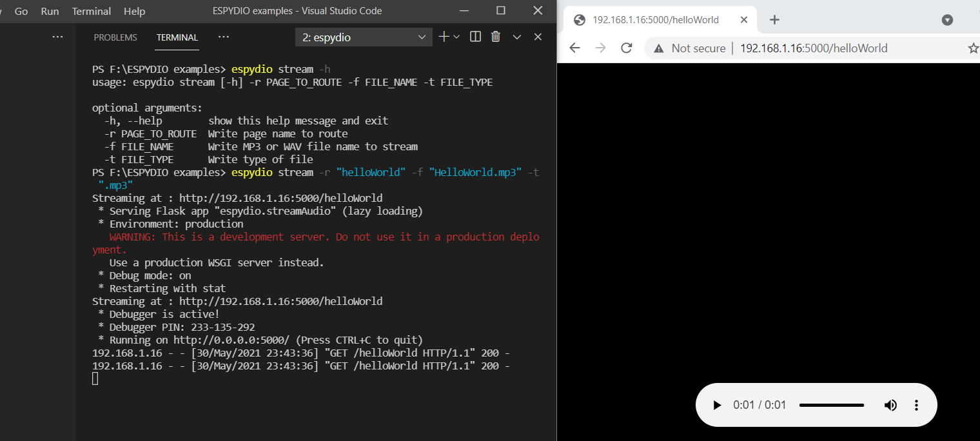Go back in Chrome
The image size is (980, 441).
point(575,48)
